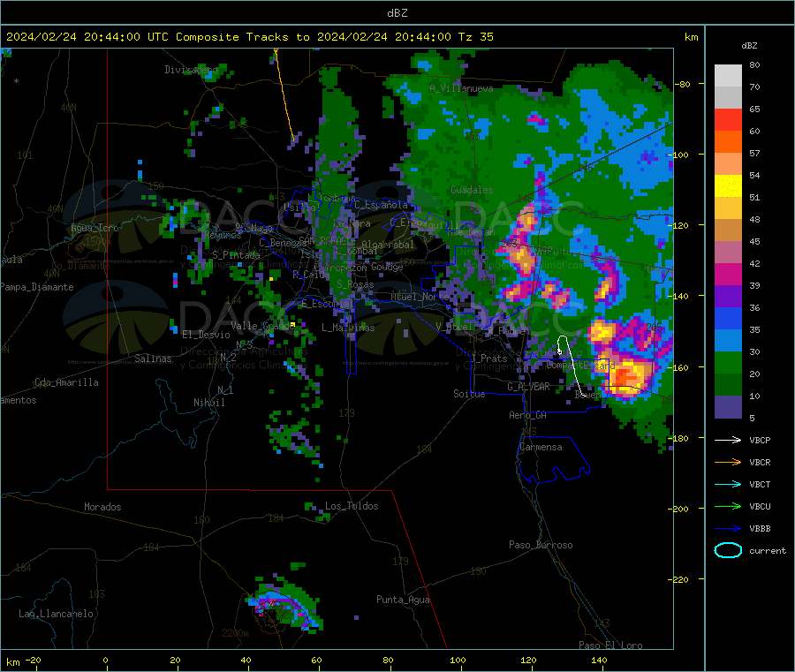
Task: Click the 'Carmensa' place label
Action: click(541, 447)
